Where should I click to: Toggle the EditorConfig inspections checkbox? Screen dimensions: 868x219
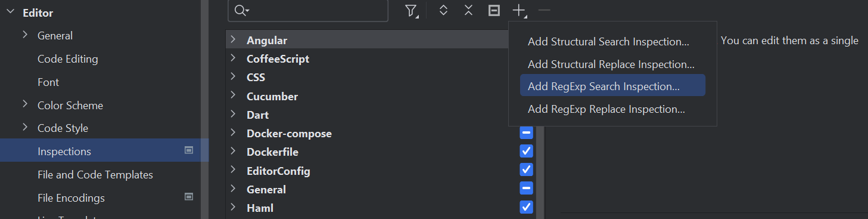(x=526, y=169)
